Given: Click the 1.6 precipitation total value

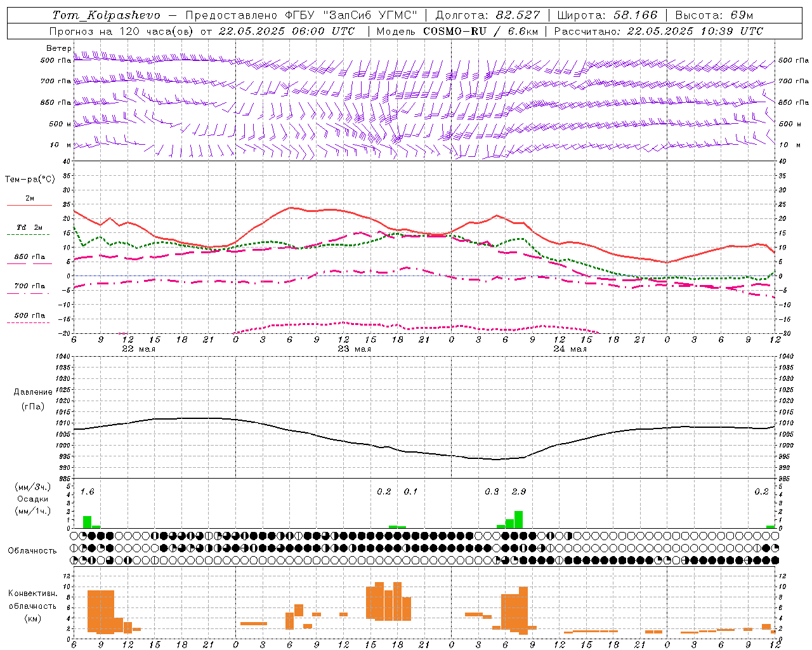Looking at the screenshot, I should point(88,492).
